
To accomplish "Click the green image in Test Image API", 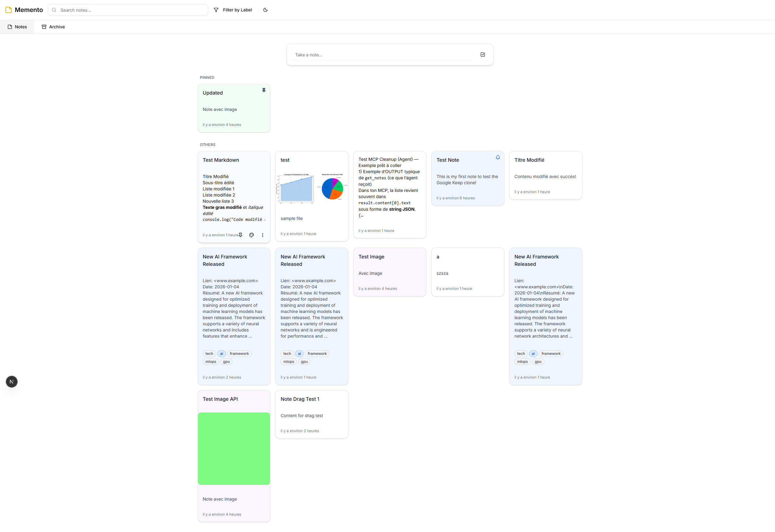I will click(x=234, y=448).
